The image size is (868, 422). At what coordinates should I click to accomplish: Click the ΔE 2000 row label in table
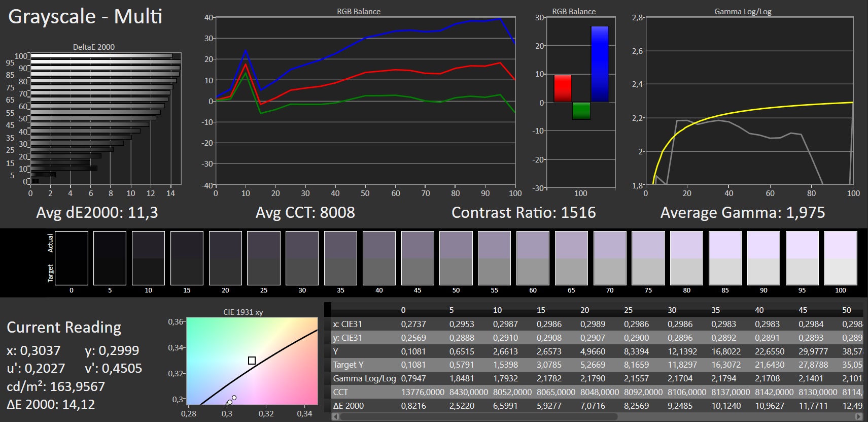pos(348,406)
